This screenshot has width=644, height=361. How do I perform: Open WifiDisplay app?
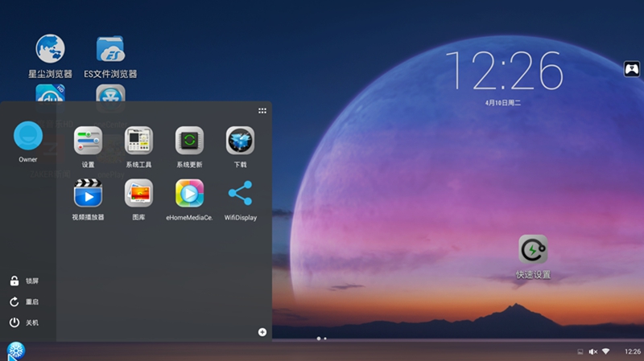click(240, 194)
